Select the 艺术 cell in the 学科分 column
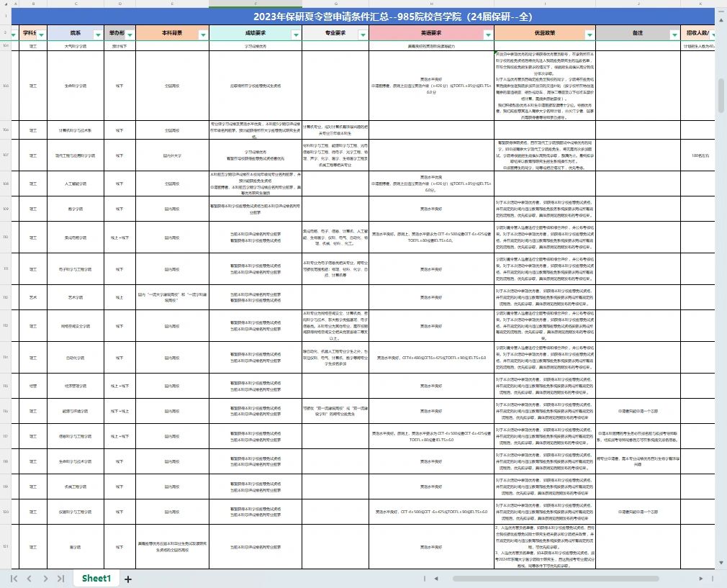 [33, 297]
